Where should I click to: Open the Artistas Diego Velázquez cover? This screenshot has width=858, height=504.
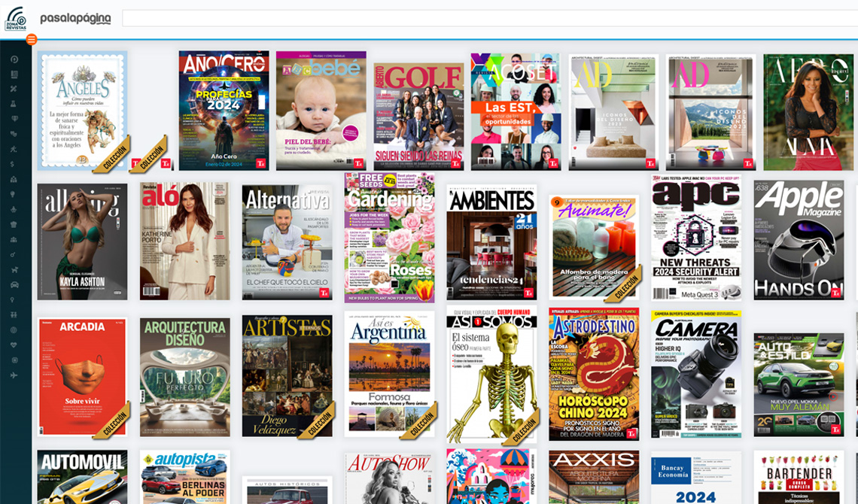[288, 375]
